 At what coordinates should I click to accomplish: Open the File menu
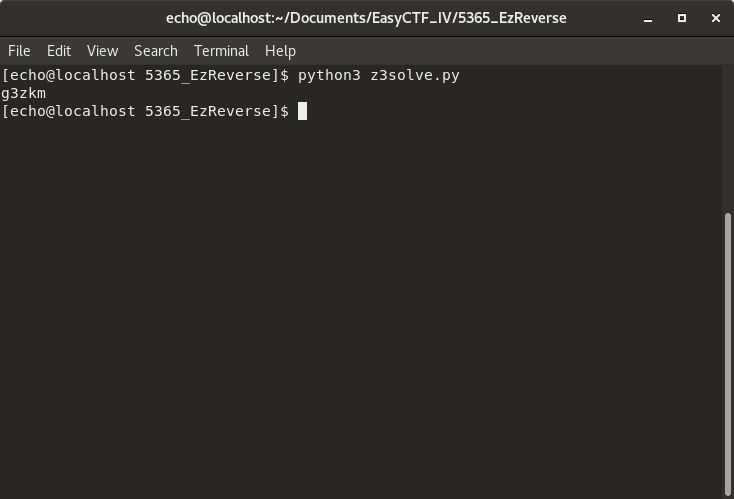tap(19, 51)
